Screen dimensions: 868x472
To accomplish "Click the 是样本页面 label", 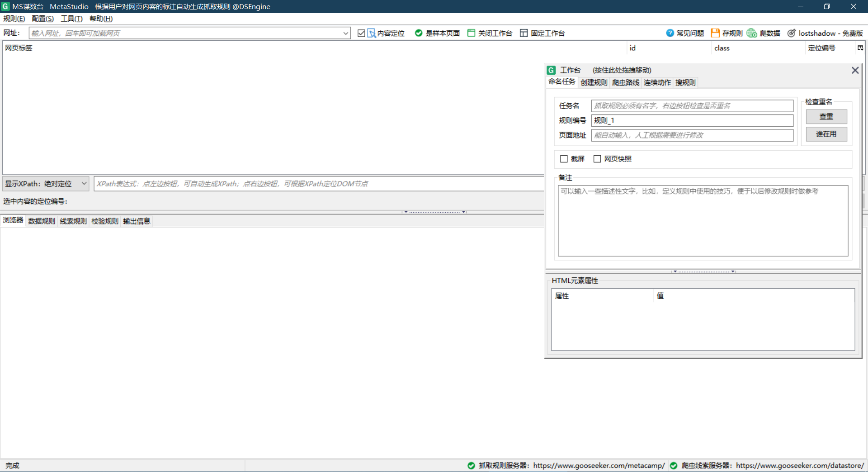I will [x=443, y=33].
